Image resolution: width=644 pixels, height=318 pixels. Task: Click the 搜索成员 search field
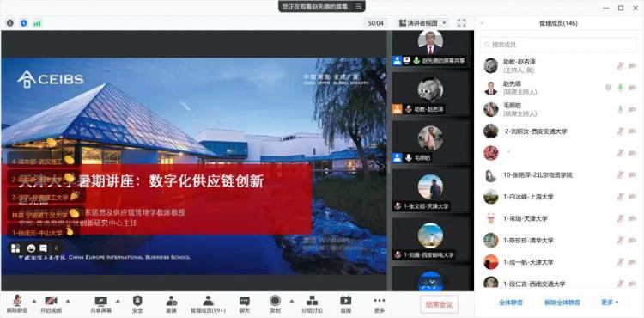pyautogui.click(x=559, y=45)
